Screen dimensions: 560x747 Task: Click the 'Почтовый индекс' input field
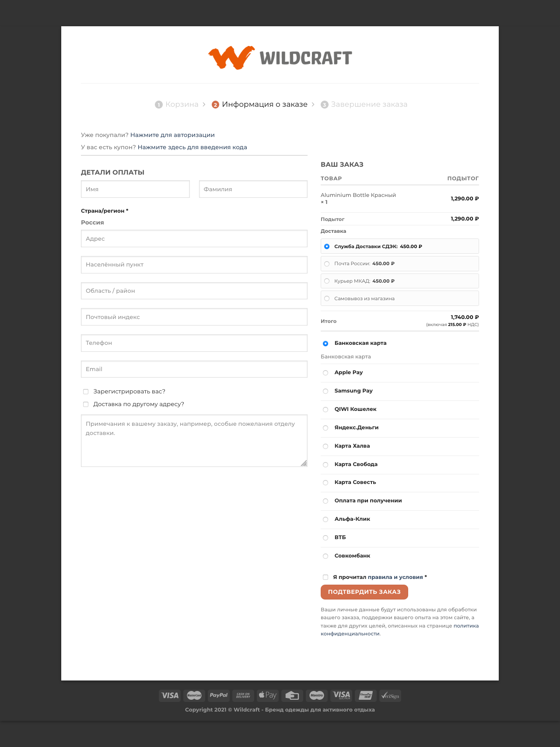194,317
